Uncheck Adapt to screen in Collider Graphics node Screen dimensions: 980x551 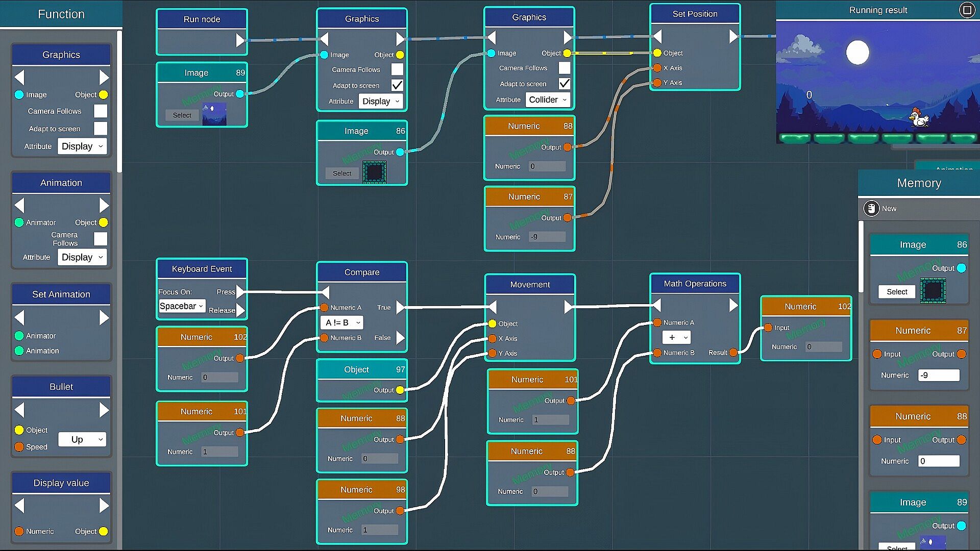[565, 84]
